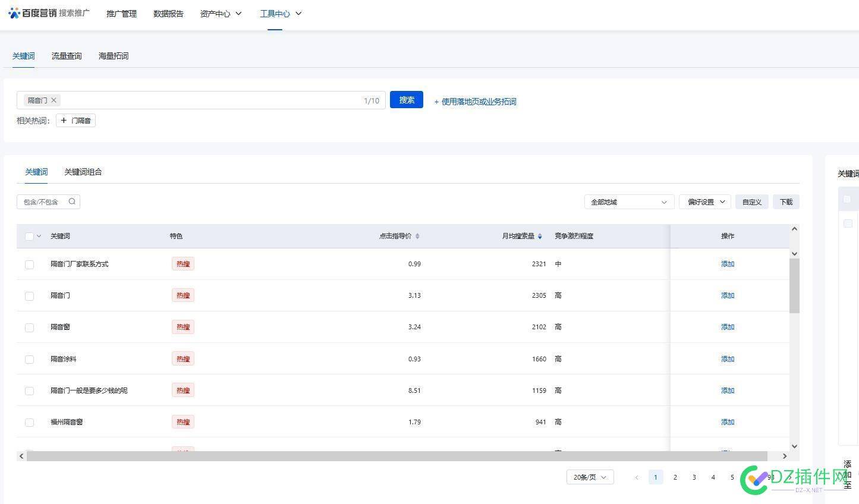Go to page 2
This screenshot has width=859, height=504.
[675, 477]
